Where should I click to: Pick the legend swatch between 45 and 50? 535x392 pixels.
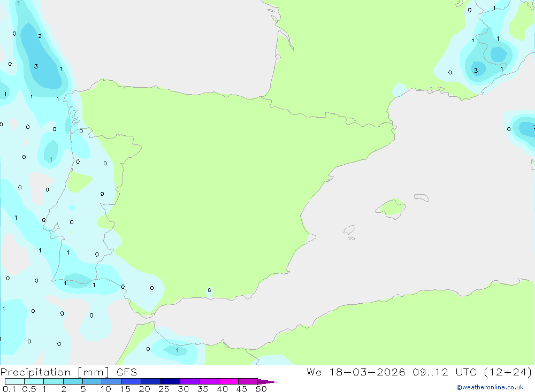(x=248, y=381)
